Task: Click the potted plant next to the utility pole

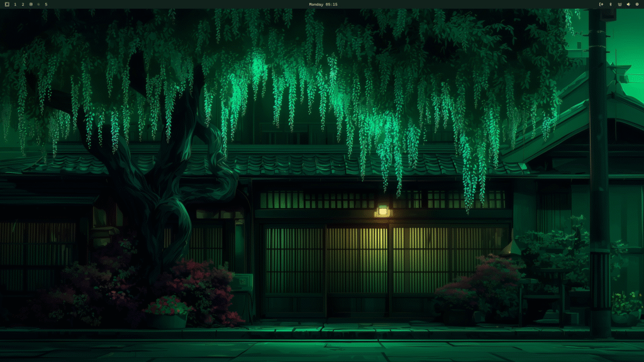Action: [x=626, y=312]
